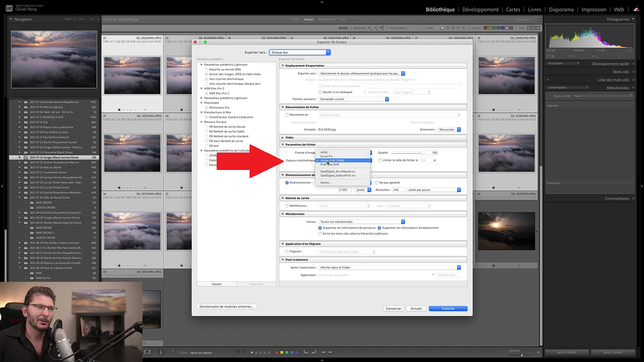Collapse the Navigation panel triangle
The width and height of the screenshot is (644, 362).
pyautogui.click(x=11, y=19)
